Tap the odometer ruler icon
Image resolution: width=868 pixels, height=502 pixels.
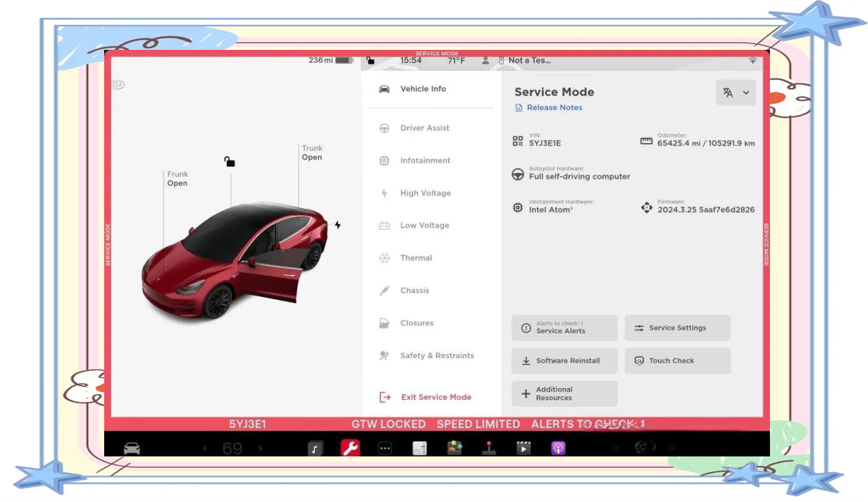point(646,141)
